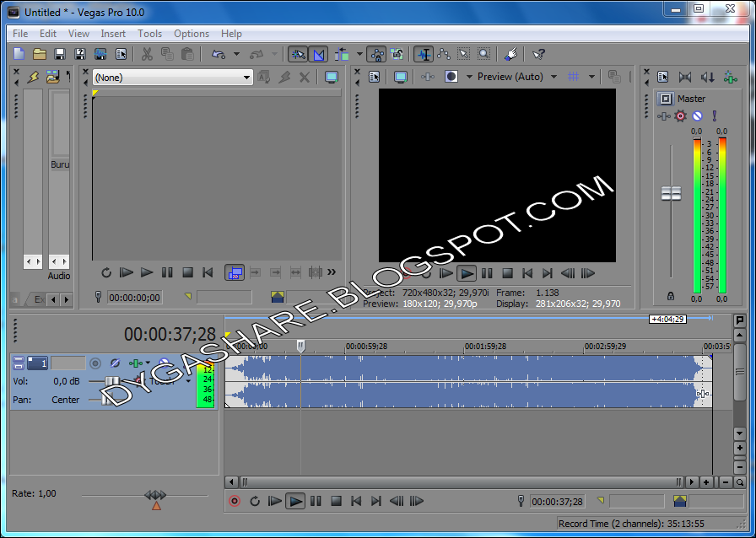Open Track FX on audio track 1
Viewport: 756px width, 538px height.
coord(136,363)
